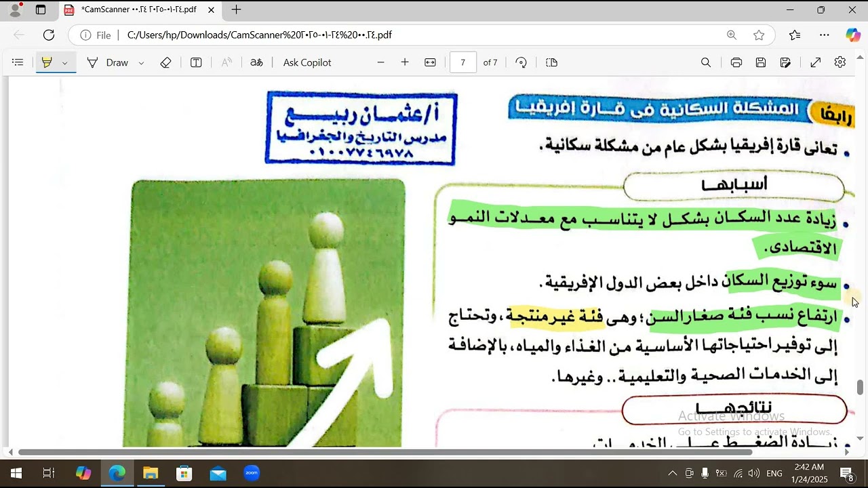
Task: View the File site information
Action: [x=95, y=35]
